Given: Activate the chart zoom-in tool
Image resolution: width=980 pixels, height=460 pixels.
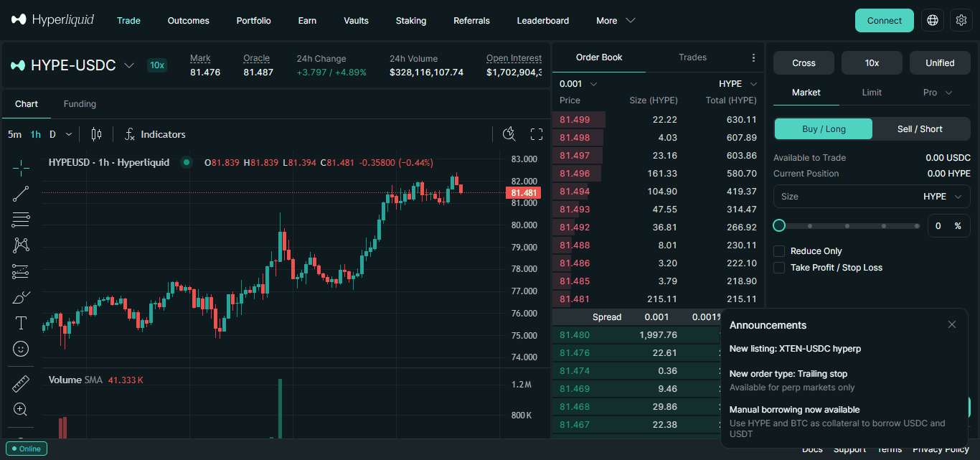Looking at the screenshot, I should click(x=21, y=410).
